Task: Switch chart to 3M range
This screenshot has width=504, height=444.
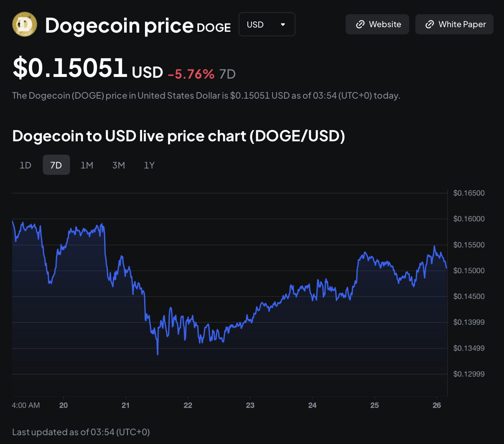Action: click(x=119, y=165)
